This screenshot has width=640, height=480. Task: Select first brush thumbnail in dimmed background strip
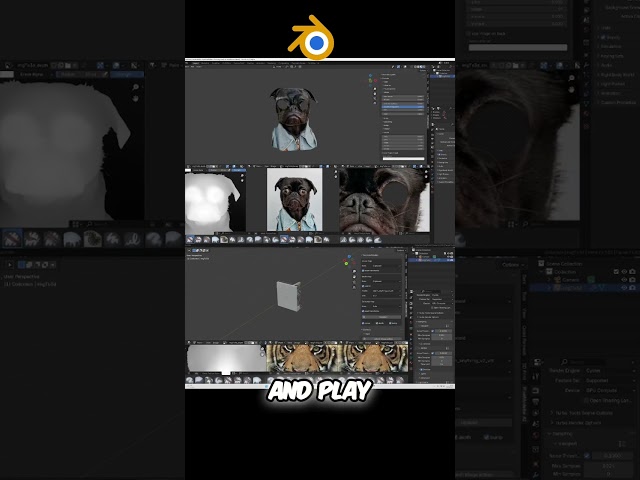coord(11,239)
